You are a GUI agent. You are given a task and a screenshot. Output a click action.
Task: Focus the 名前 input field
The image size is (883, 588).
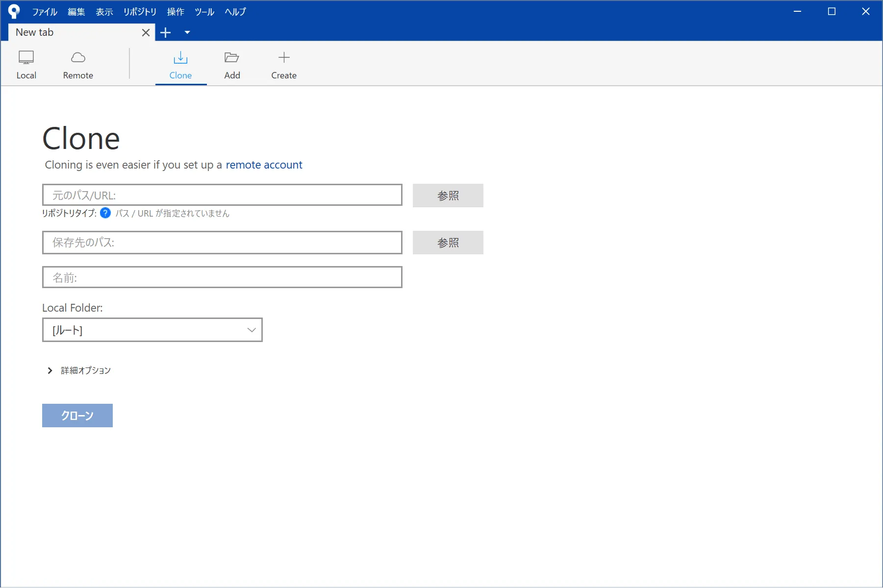pos(222,277)
